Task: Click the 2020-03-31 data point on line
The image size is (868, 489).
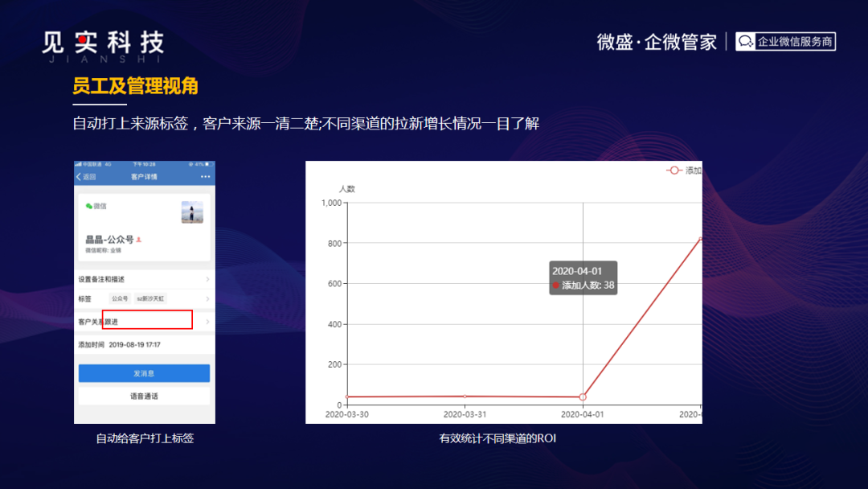Action: click(465, 396)
